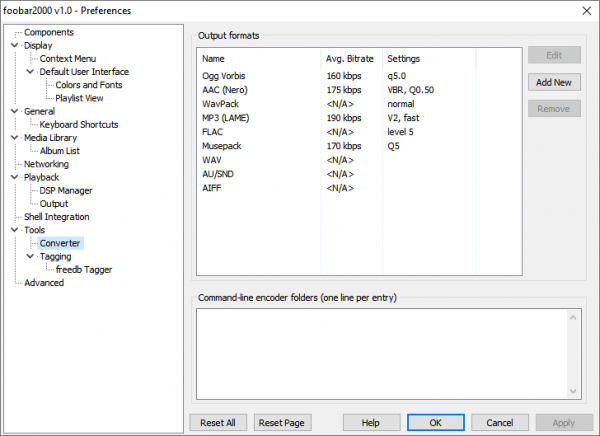Collapse the Display tree node
This screenshot has height=436, width=600.
[x=14, y=46]
